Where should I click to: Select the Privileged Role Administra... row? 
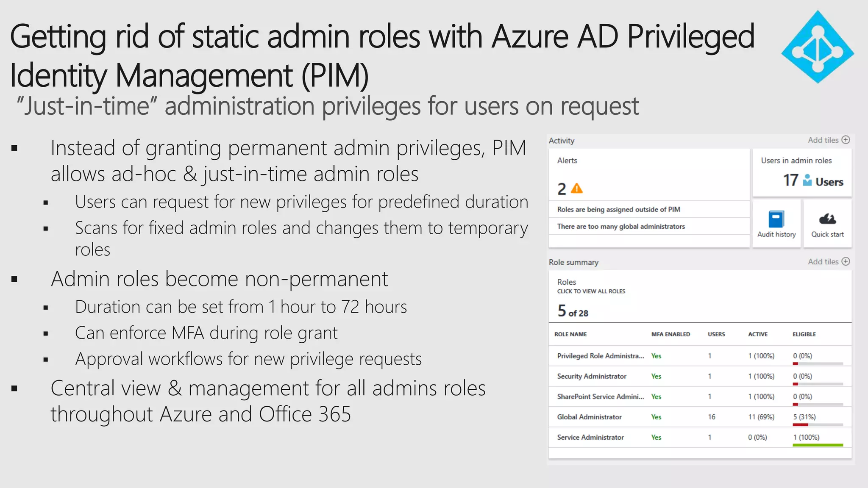point(700,356)
